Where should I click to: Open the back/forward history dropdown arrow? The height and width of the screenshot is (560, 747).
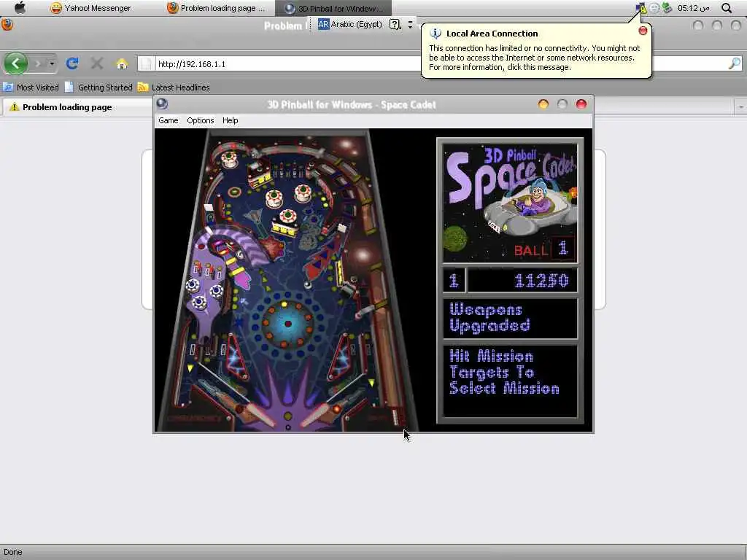click(x=52, y=63)
